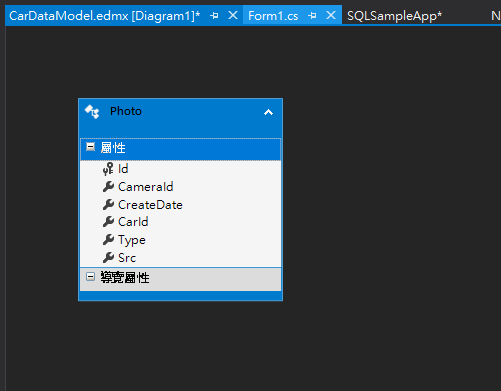Close the CarDataModel.edmx tab
Image resolution: width=501 pixels, height=391 pixels.
point(233,15)
